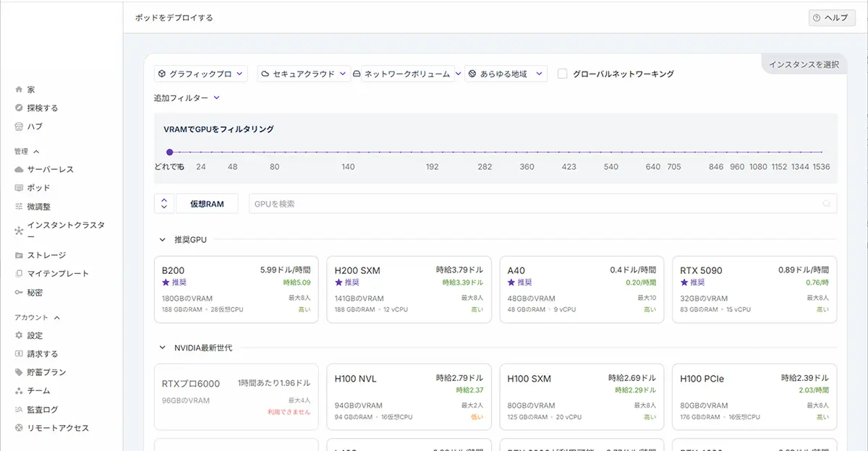Click the folder icon beside ストレージ
The height and width of the screenshot is (451, 868).
(x=19, y=255)
